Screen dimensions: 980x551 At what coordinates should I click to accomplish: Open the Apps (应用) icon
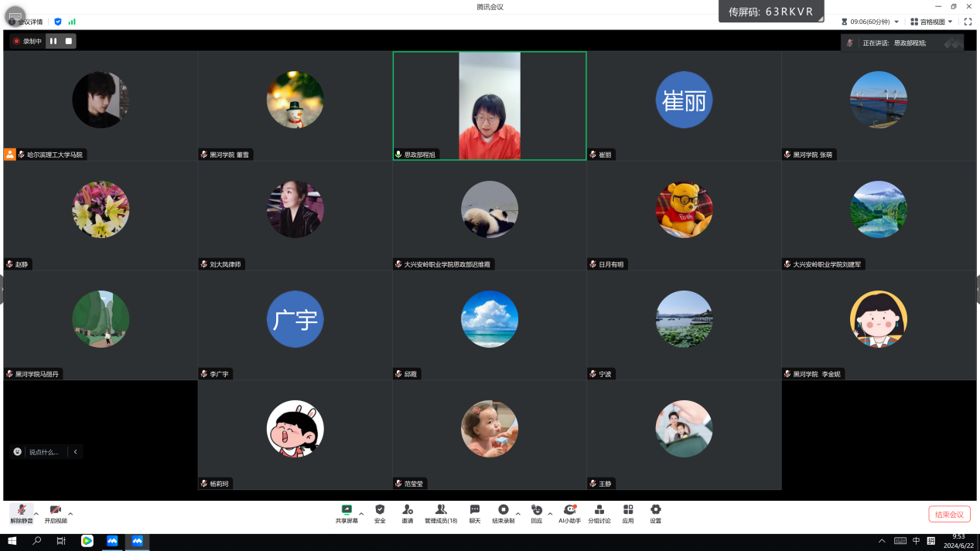tap(628, 513)
